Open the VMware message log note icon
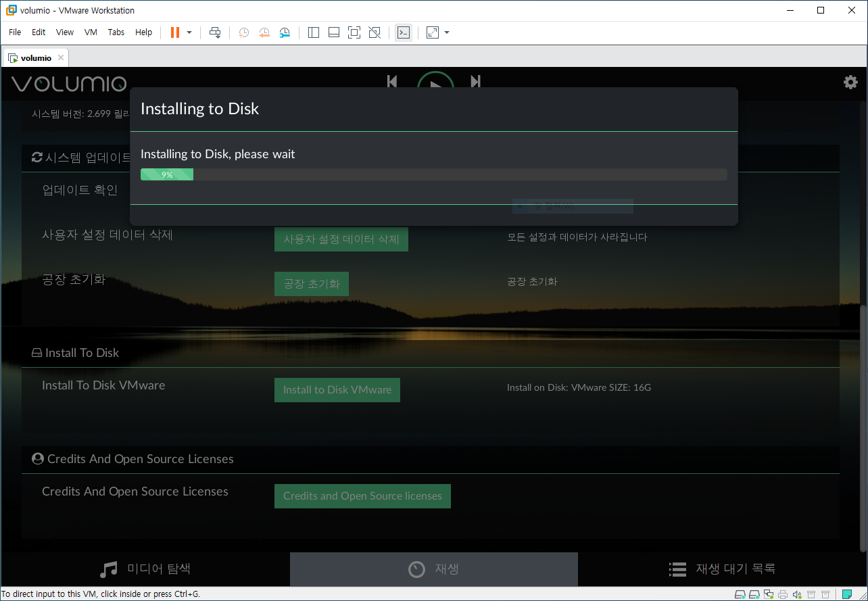The image size is (868, 601). pyautogui.click(x=847, y=595)
